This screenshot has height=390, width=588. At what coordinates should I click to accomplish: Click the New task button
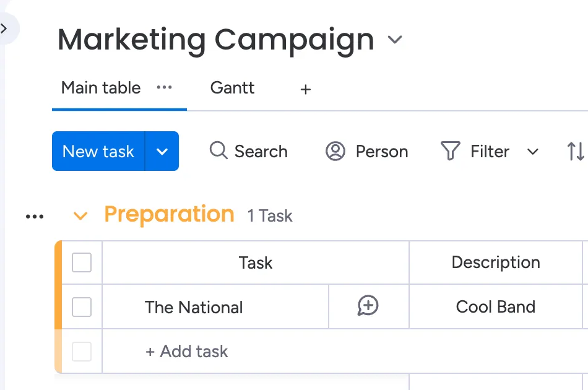[x=98, y=152]
